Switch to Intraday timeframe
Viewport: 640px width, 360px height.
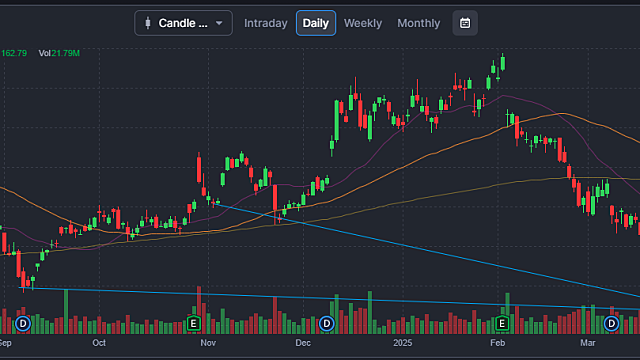[266, 23]
